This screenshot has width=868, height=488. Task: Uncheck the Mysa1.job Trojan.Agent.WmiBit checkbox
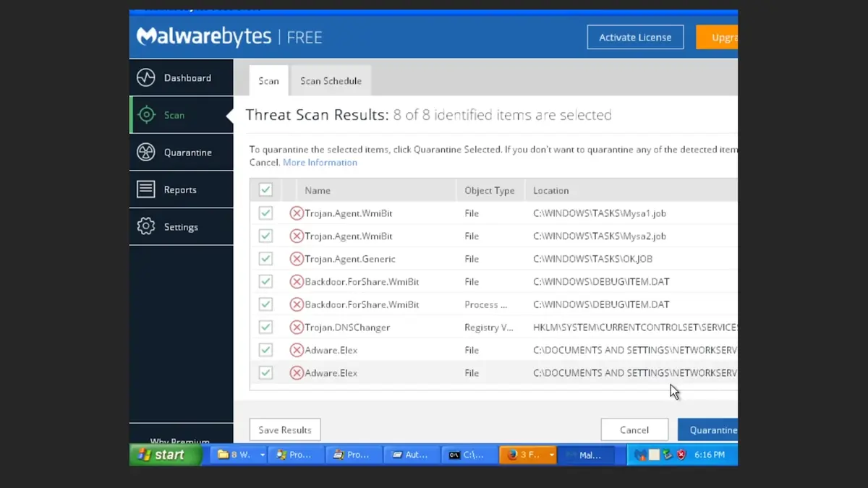[x=265, y=213]
